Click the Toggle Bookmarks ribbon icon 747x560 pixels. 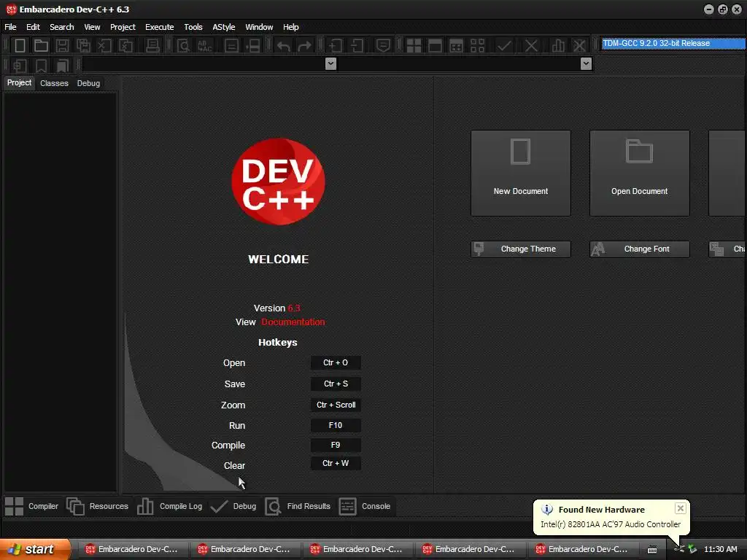(41, 65)
